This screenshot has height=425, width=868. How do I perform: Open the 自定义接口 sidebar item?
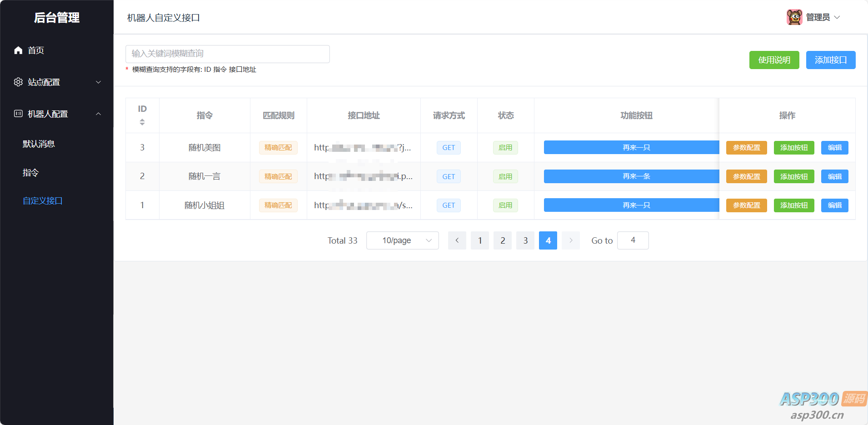(43, 201)
